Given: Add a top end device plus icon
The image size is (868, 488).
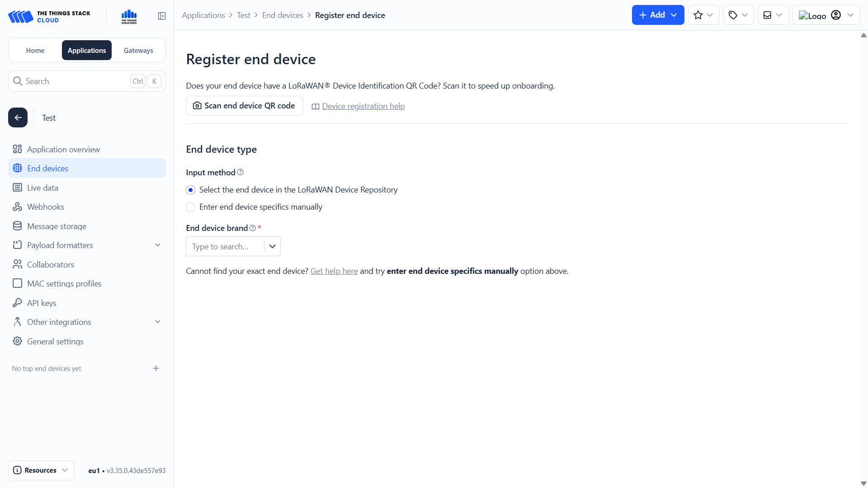Looking at the screenshot, I should [x=156, y=368].
